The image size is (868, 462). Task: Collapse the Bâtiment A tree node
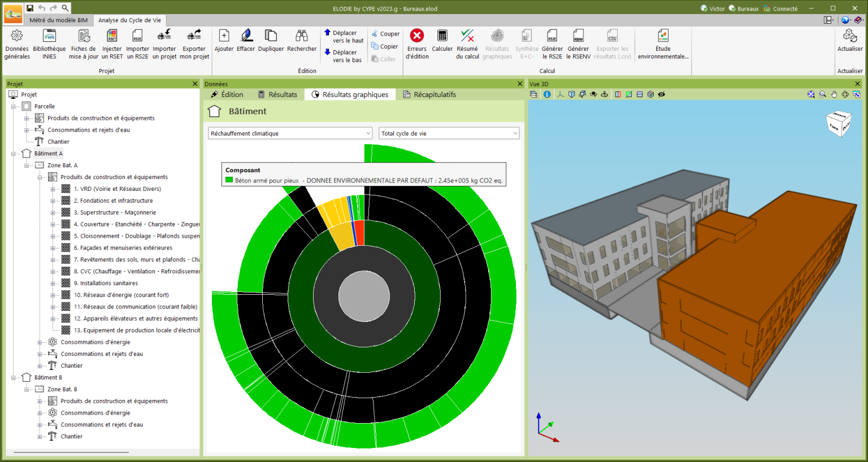[x=14, y=154]
